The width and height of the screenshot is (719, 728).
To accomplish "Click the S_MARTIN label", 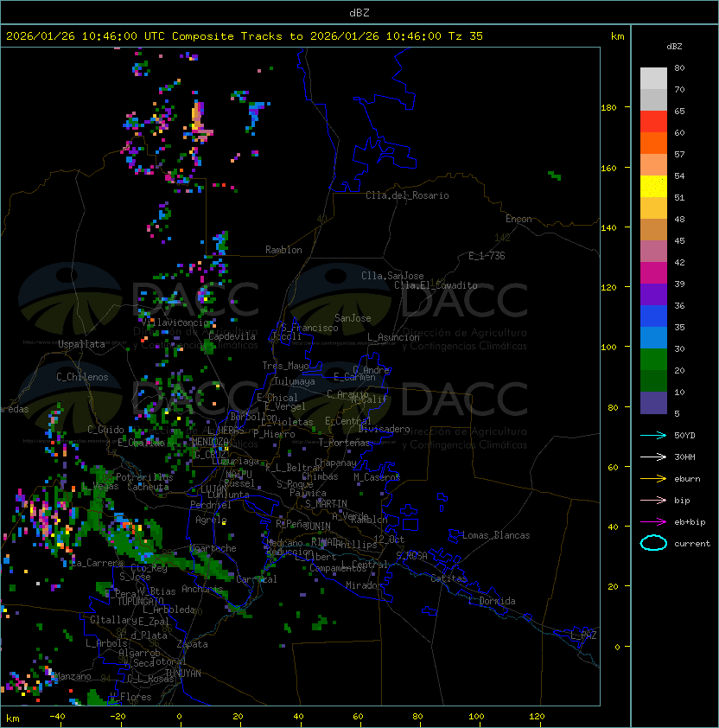I will coord(326,504).
